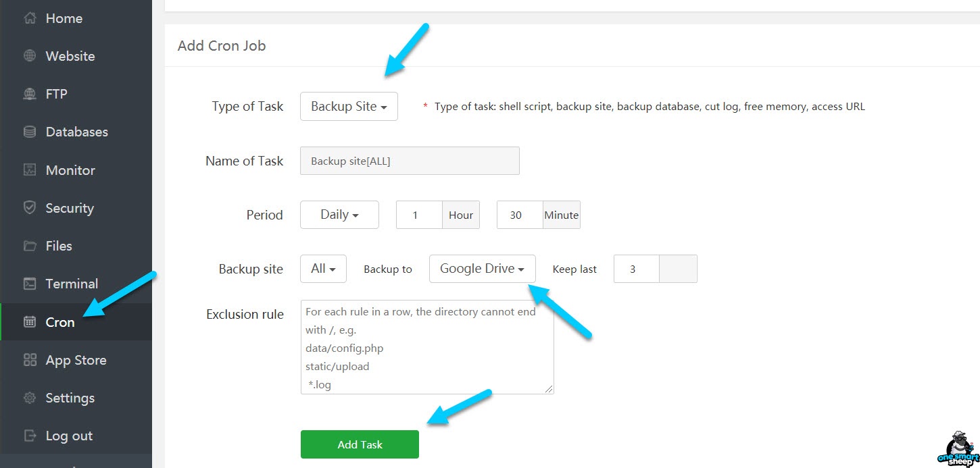Click the Backup to label
Viewport: 980px width, 468px height.
388,269
